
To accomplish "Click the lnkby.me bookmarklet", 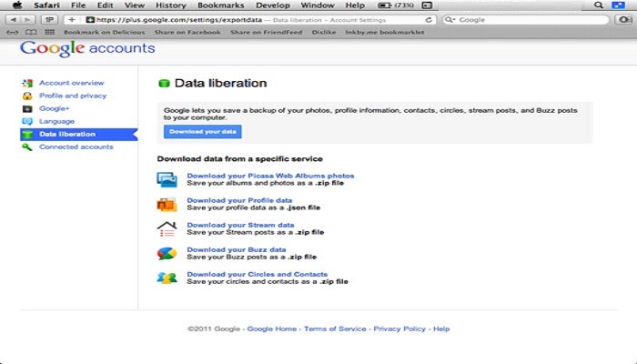I will pos(385,32).
